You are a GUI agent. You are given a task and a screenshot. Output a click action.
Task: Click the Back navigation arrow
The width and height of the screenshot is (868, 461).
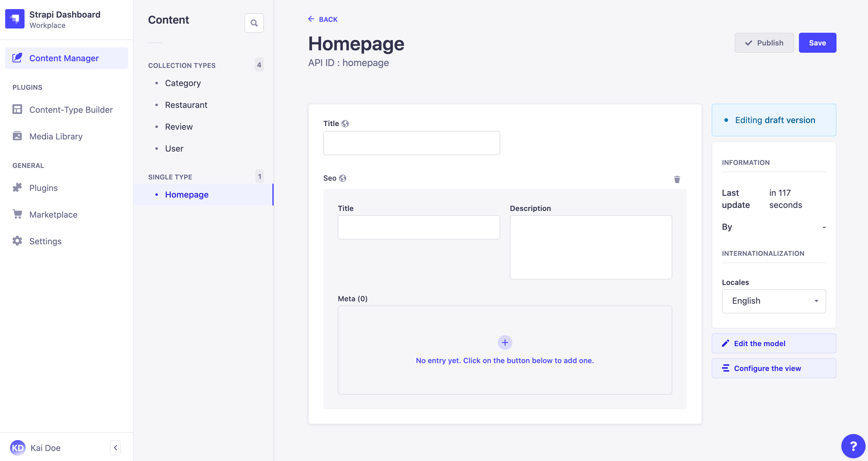pos(311,19)
